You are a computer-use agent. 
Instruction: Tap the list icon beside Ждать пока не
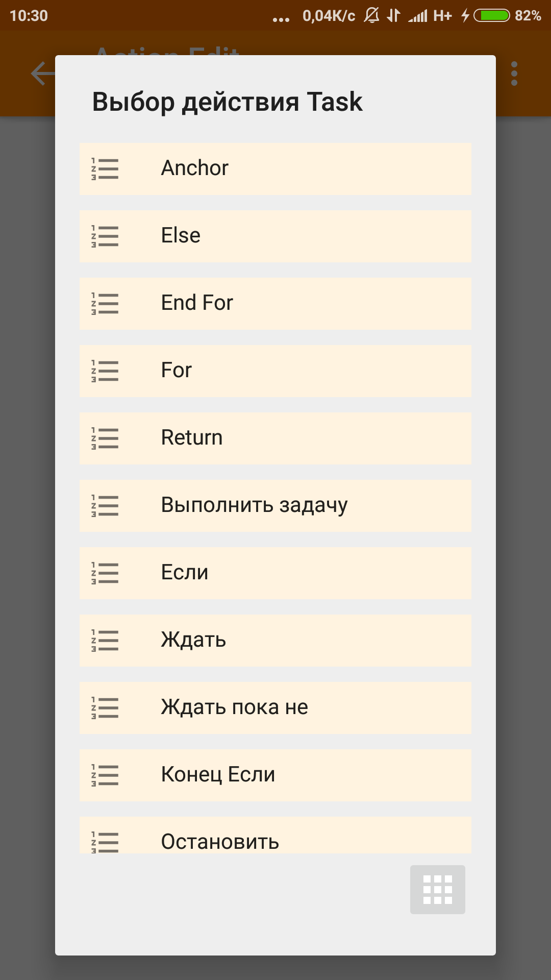click(105, 708)
